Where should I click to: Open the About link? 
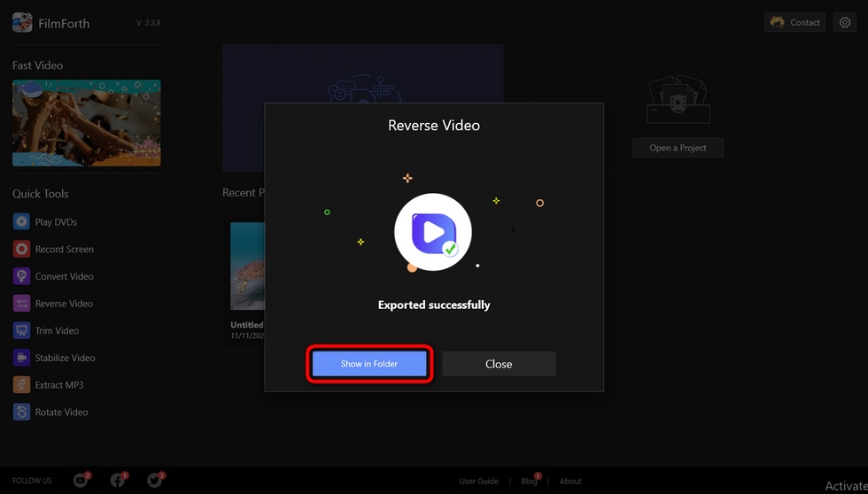(570, 482)
